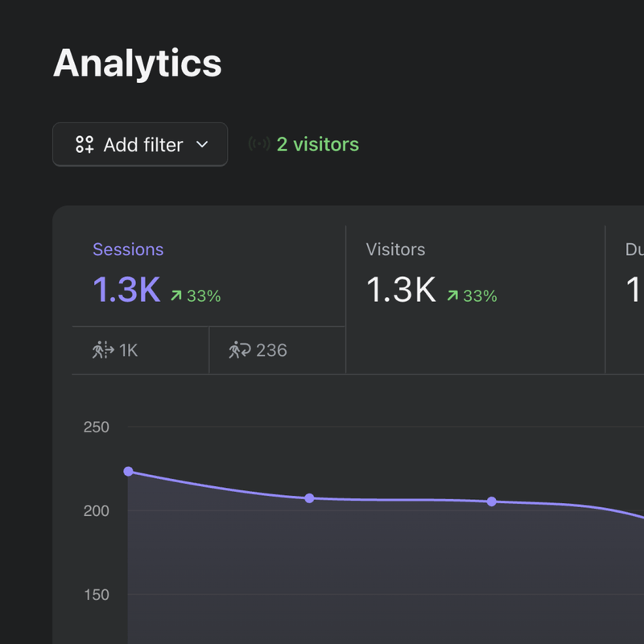
Task: Click the 236 returning sessions count
Action: 271,350
